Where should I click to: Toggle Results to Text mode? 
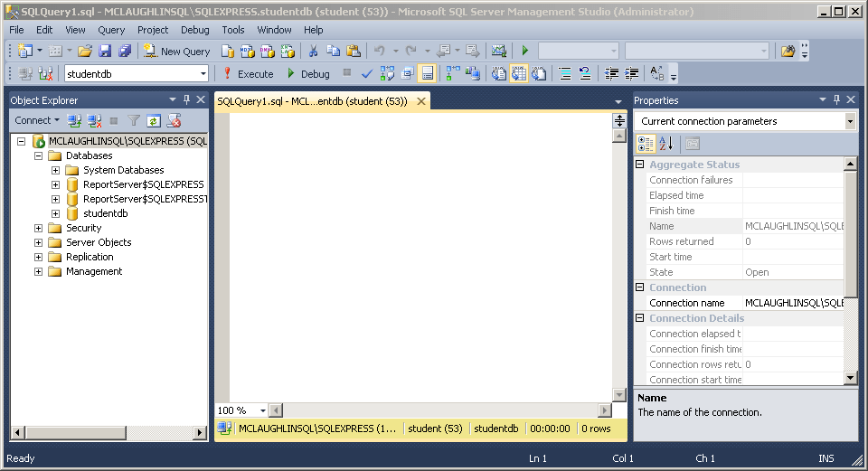(499, 73)
